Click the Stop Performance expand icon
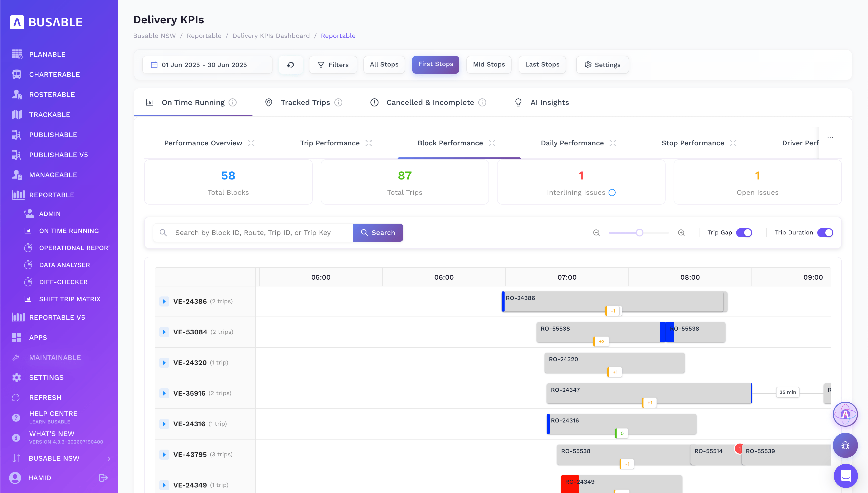The width and height of the screenshot is (868, 493). 733,143
